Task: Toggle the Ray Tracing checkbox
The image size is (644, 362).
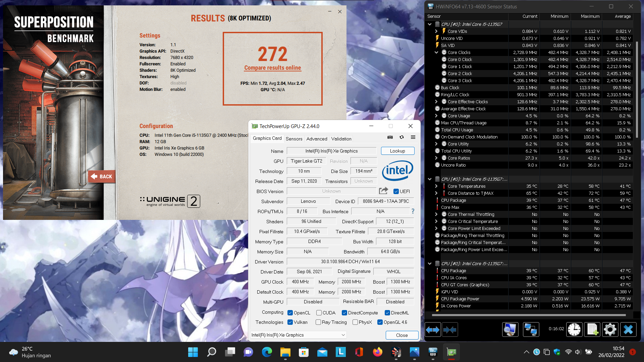Action: 318,322
